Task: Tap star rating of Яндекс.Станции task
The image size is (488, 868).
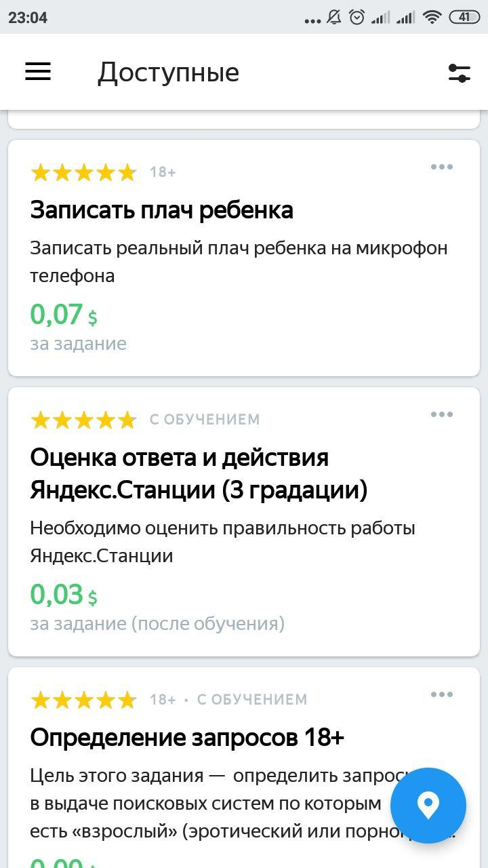Action: 83,420
